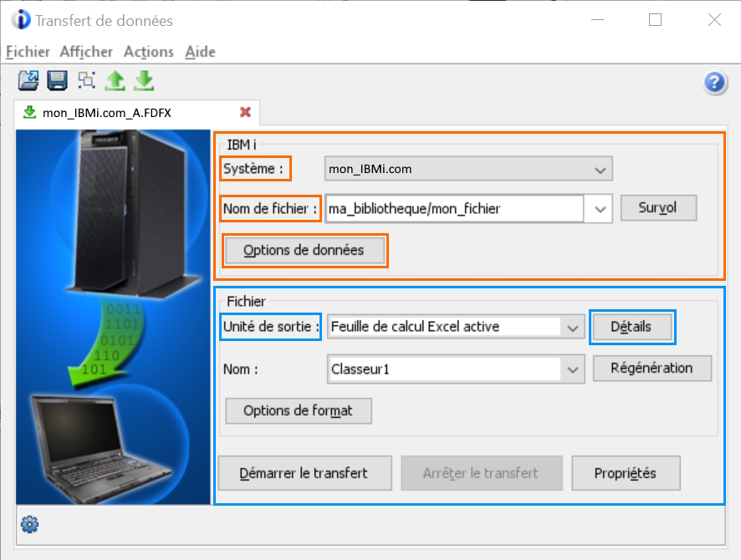This screenshot has width=741, height=560.
Task: Open help with the blue question mark icon
Action: tap(714, 83)
